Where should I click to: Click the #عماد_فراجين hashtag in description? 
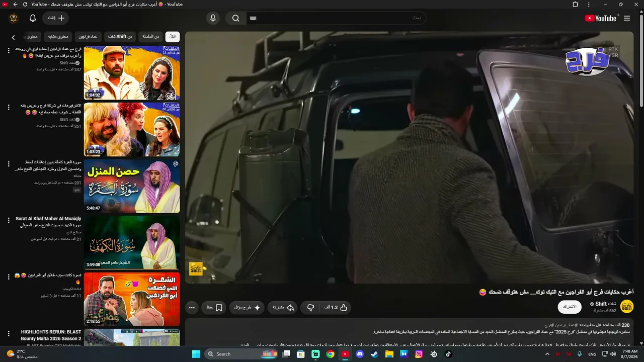(x=566, y=325)
